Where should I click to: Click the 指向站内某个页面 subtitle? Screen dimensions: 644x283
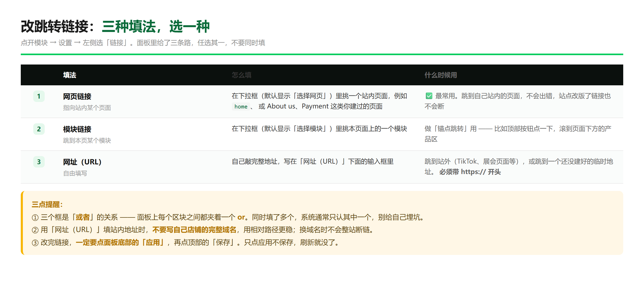[87, 108]
